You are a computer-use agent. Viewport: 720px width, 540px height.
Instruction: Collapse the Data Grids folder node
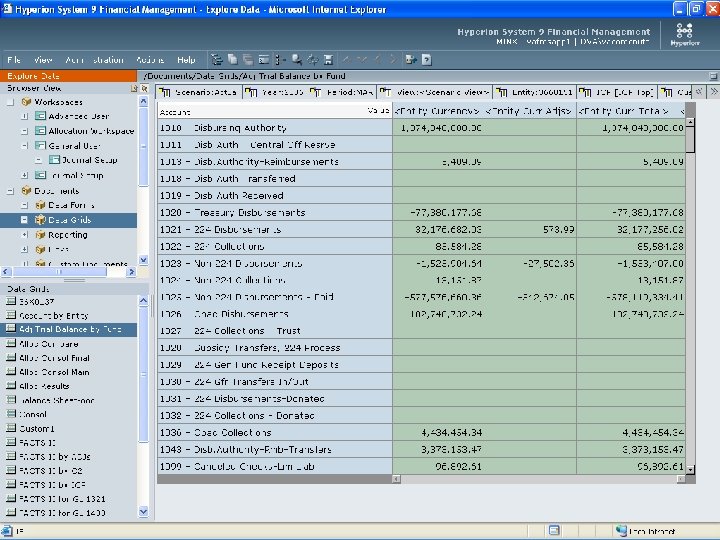(x=24, y=220)
